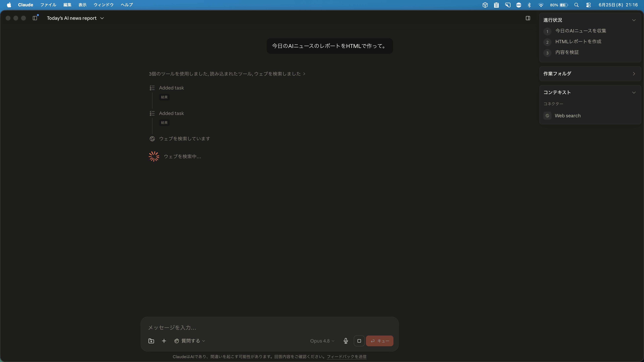644x362 pixels.
Task: Click the message input field
Action: pos(270,327)
